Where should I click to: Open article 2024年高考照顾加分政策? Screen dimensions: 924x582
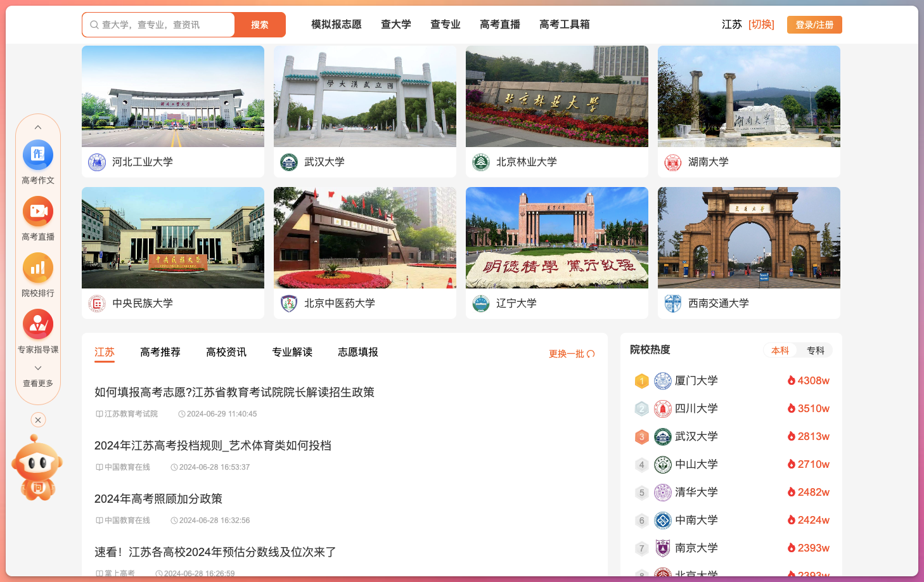click(158, 499)
